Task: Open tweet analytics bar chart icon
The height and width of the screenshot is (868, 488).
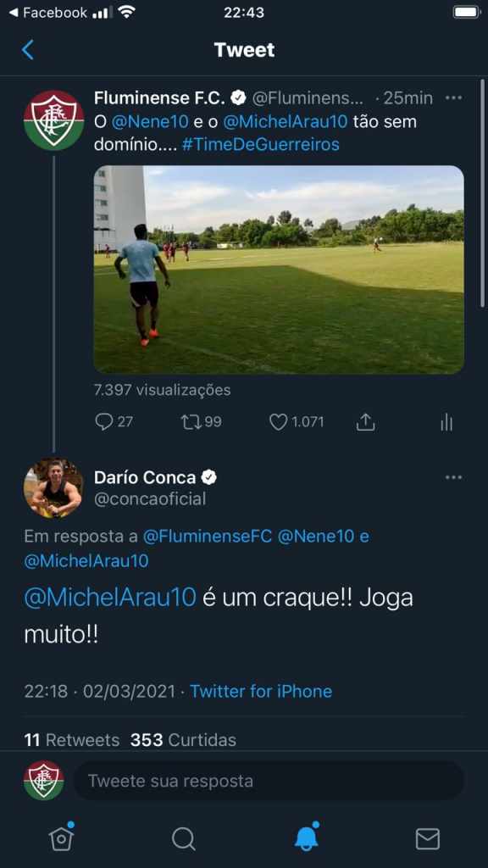Action: (446, 423)
